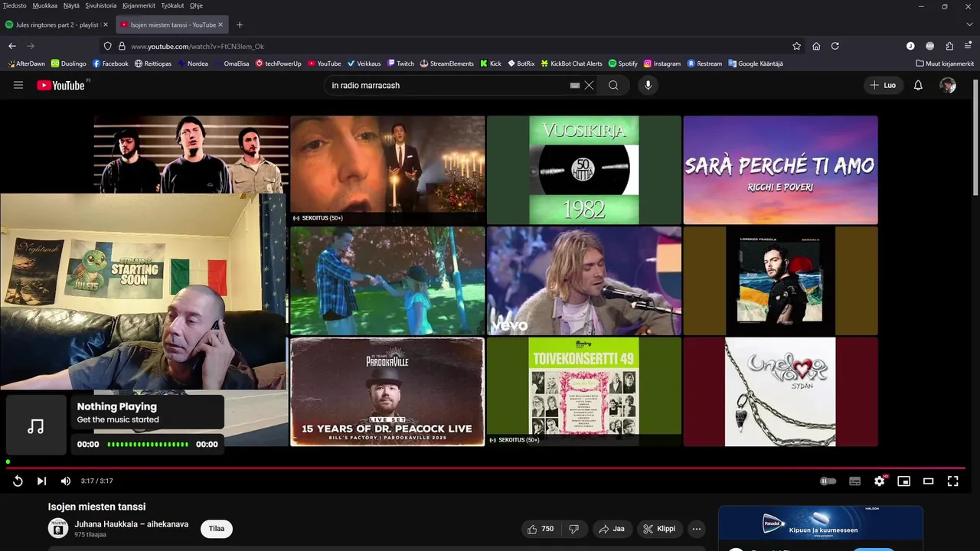Enter fullscreen mode
This screenshot has height=551, width=980.
(953, 481)
